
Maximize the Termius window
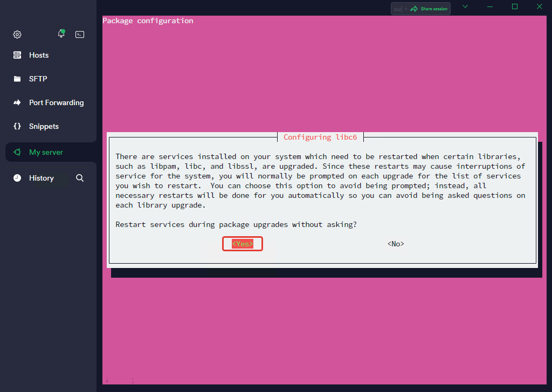pos(514,6)
